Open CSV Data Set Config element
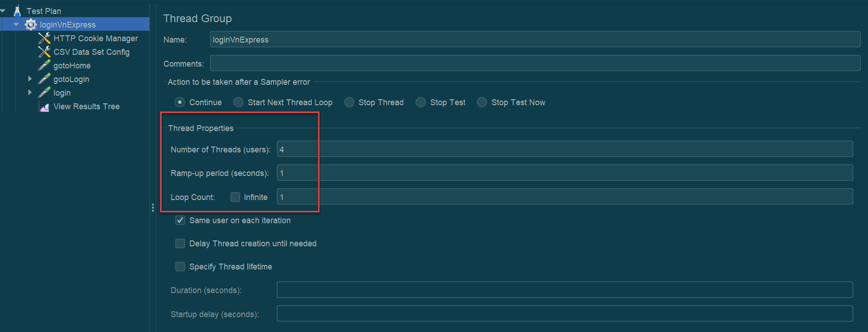Screen dimensions: 868x332 tap(92, 52)
